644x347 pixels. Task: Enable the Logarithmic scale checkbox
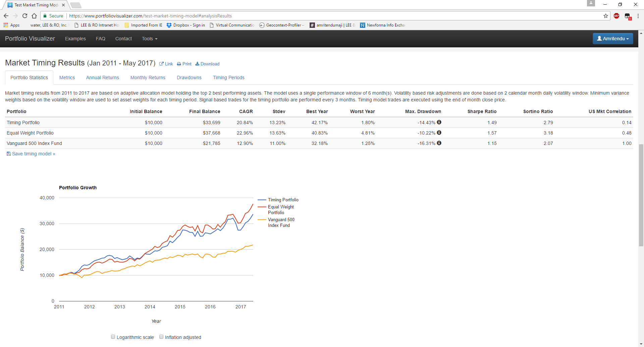coord(113,337)
